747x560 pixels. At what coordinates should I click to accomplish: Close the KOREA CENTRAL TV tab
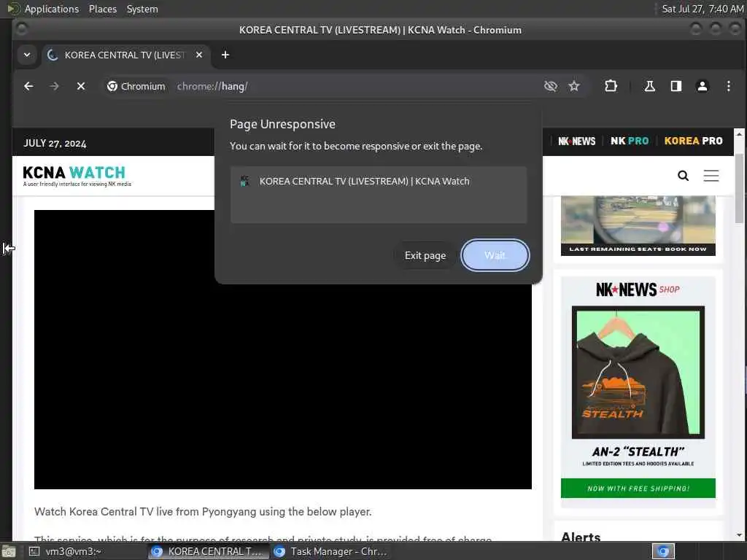pyautogui.click(x=199, y=55)
